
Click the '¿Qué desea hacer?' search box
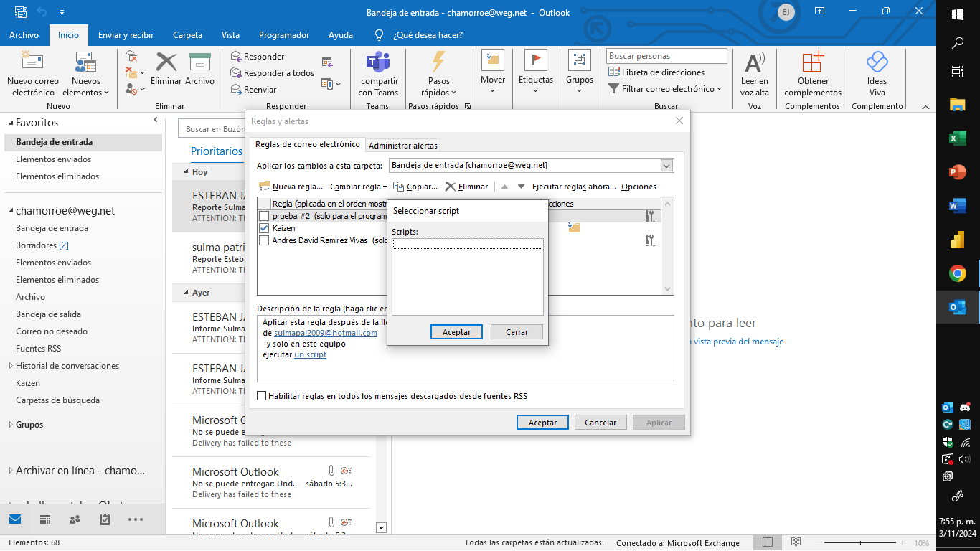tap(428, 35)
